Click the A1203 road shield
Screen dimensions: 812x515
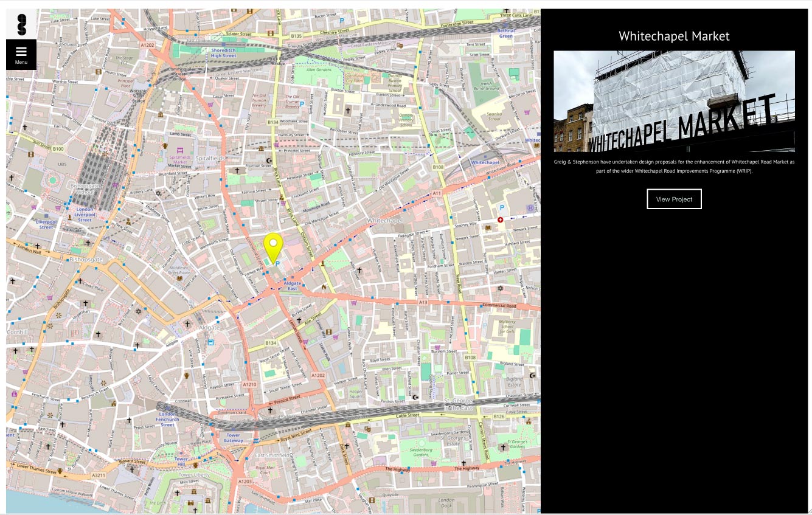(x=245, y=482)
